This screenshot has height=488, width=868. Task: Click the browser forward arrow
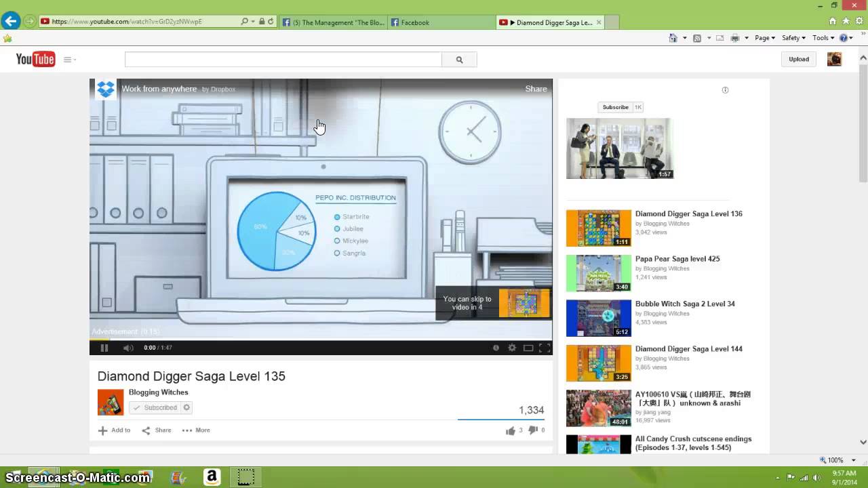click(x=30, y=21)
